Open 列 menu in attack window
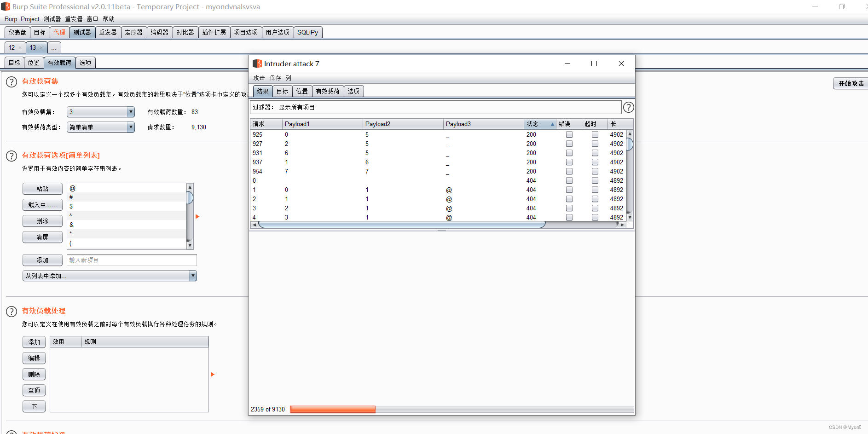Image resolution: width=868 pixels, height=434 pixels. tap(288, 78)
